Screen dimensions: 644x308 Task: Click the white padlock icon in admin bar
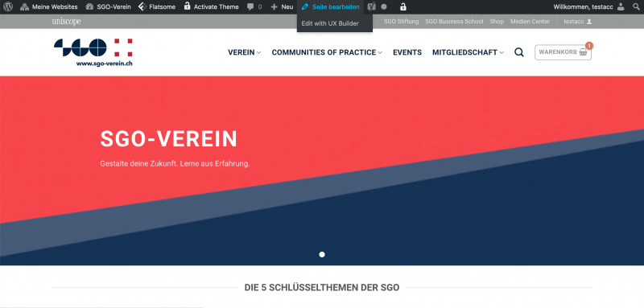tap(403, 6)
